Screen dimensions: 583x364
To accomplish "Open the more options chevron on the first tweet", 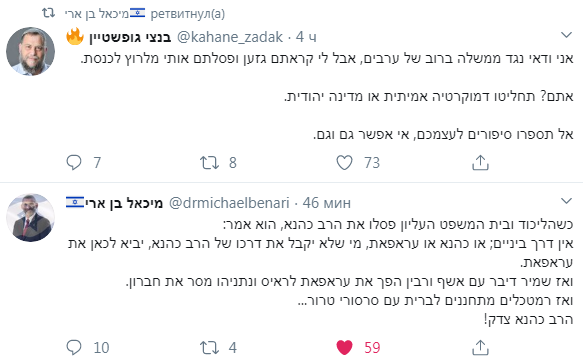I will [x=566, y=35].
